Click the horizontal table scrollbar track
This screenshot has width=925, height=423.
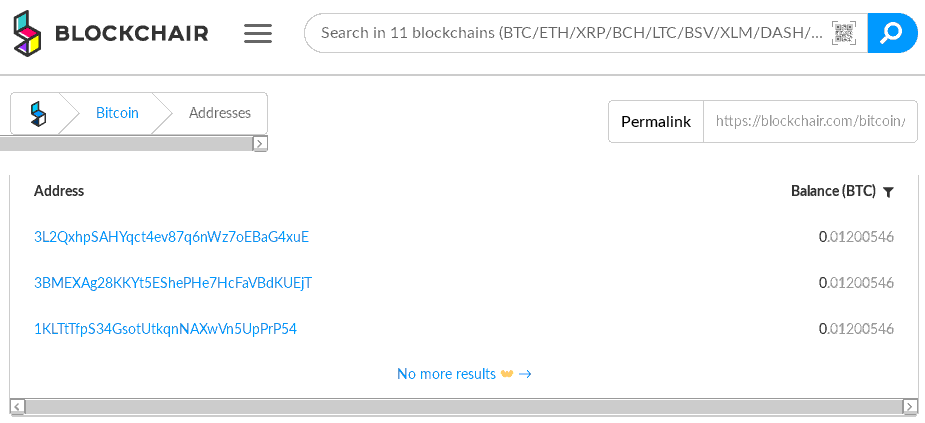(x=464, y=406)
